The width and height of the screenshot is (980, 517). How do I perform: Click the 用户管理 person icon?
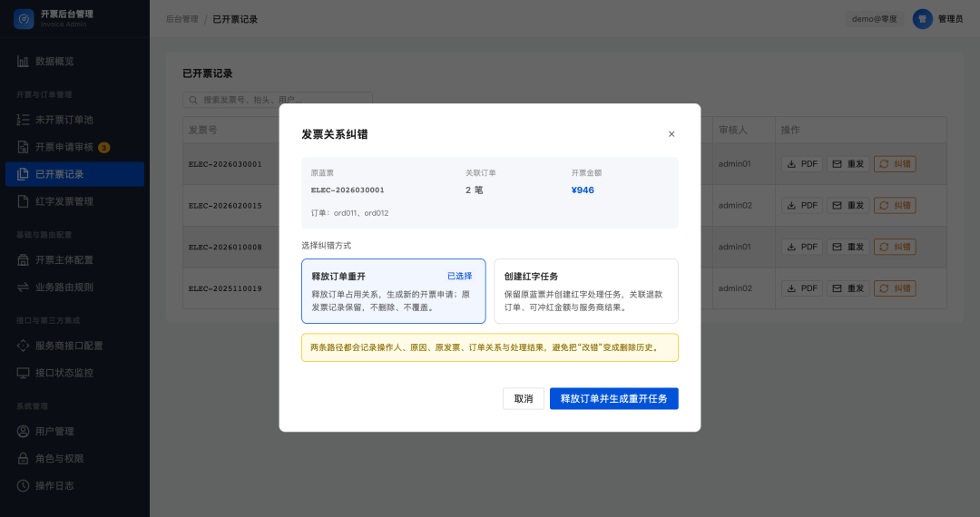pyautogui.click(x=23, y=432)
